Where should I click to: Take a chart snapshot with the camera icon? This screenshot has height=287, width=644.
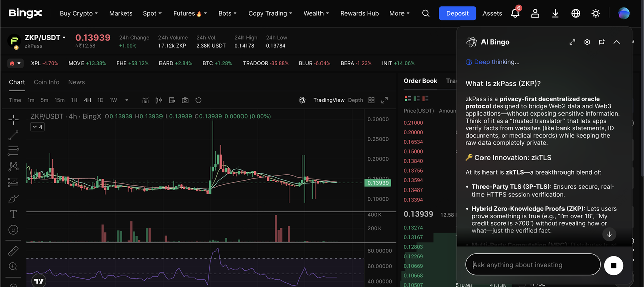coord(185,100)
